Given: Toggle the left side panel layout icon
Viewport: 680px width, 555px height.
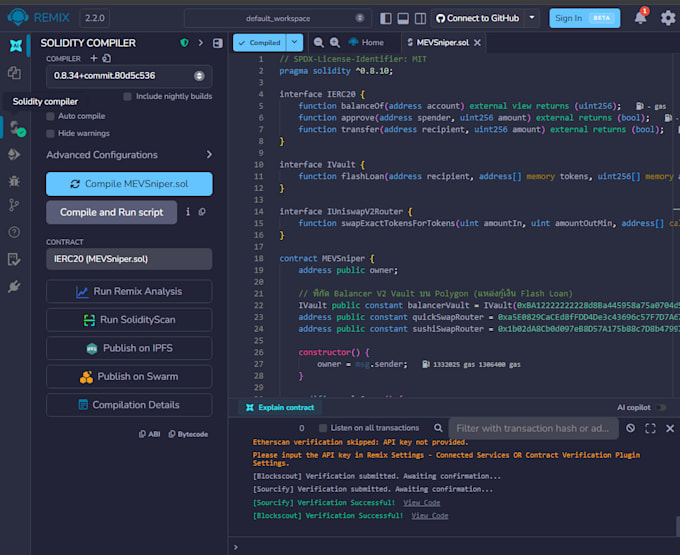Looking at the screenshot, I should 386,18.
